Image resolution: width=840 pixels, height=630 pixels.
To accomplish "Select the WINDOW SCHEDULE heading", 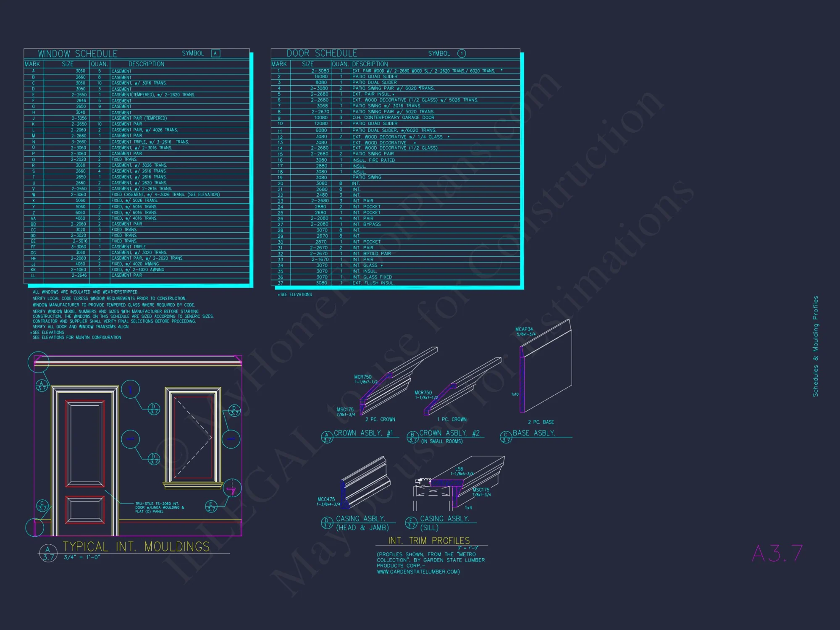I will click(78, 54).
